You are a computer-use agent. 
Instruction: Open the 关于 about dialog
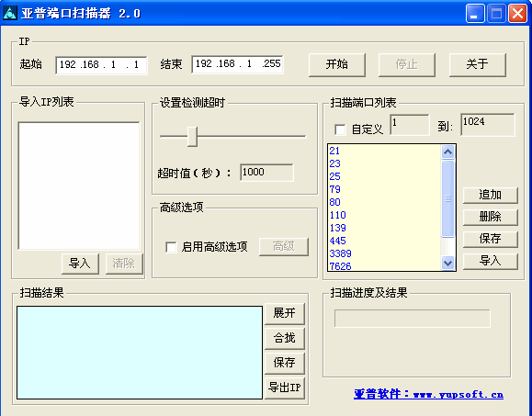coord(478,64)
